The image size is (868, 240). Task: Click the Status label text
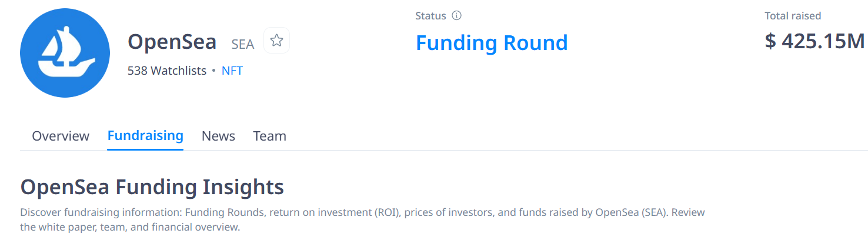click(x=430, y=16)
